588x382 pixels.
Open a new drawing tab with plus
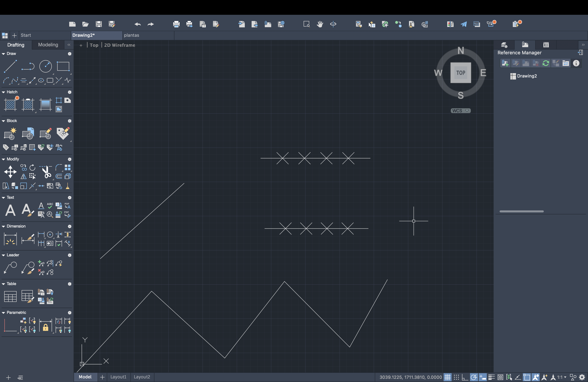pos(14,35)
